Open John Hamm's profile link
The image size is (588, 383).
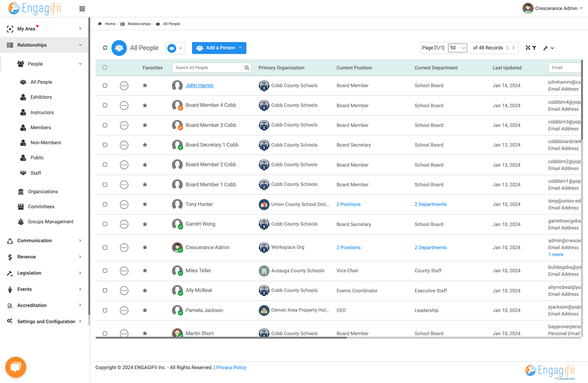199,86
